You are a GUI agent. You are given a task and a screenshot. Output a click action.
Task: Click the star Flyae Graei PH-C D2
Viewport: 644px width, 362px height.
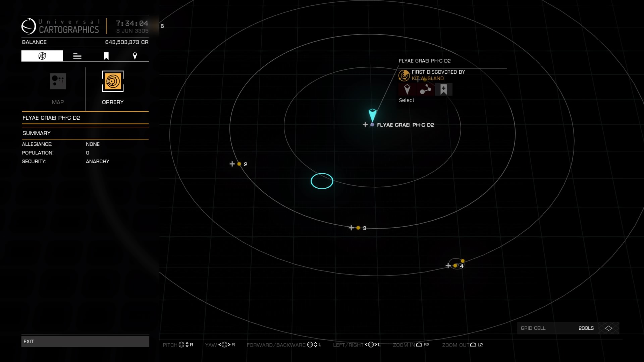[372, 125]
